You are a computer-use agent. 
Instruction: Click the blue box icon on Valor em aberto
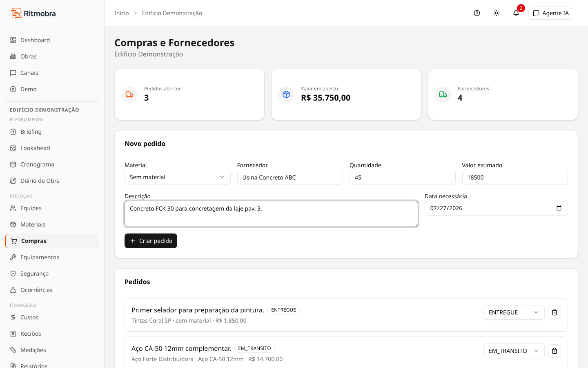coord(286,94)
